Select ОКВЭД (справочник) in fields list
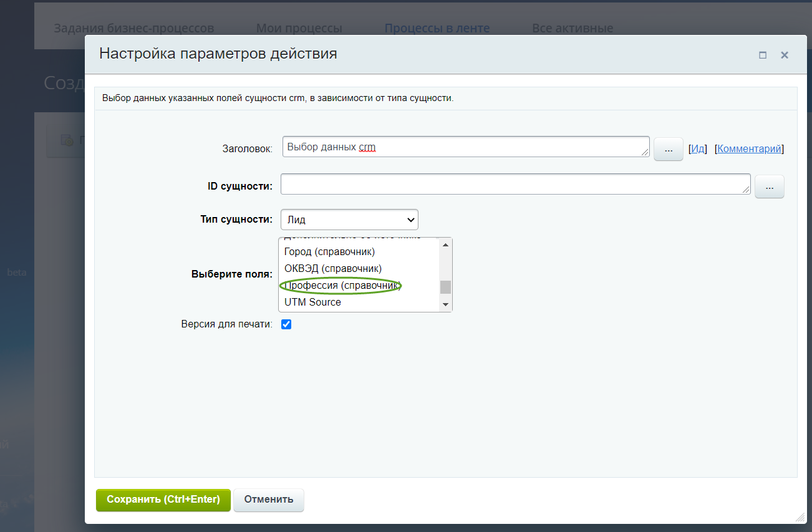Image resolution: width=812 pixels, height=532 pixels. (332, 269)
